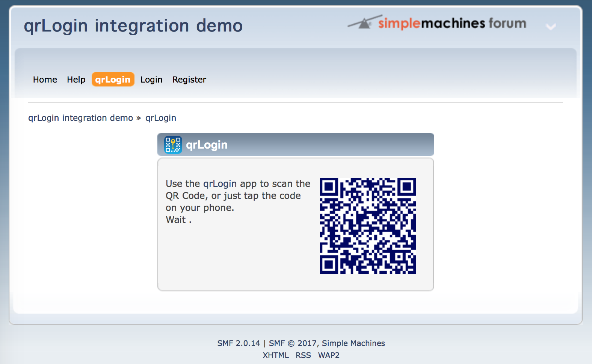Click the 'Use the qrLogin app to scan' instruction text
The image size is (592, 364).
(238, 196)
